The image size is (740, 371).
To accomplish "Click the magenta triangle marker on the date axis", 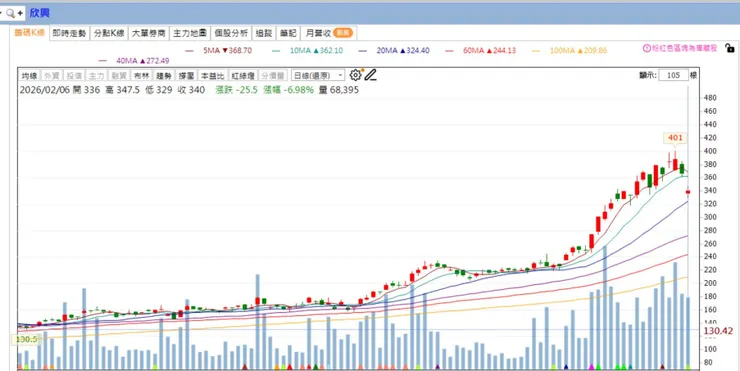I will (x=591, y=366).
